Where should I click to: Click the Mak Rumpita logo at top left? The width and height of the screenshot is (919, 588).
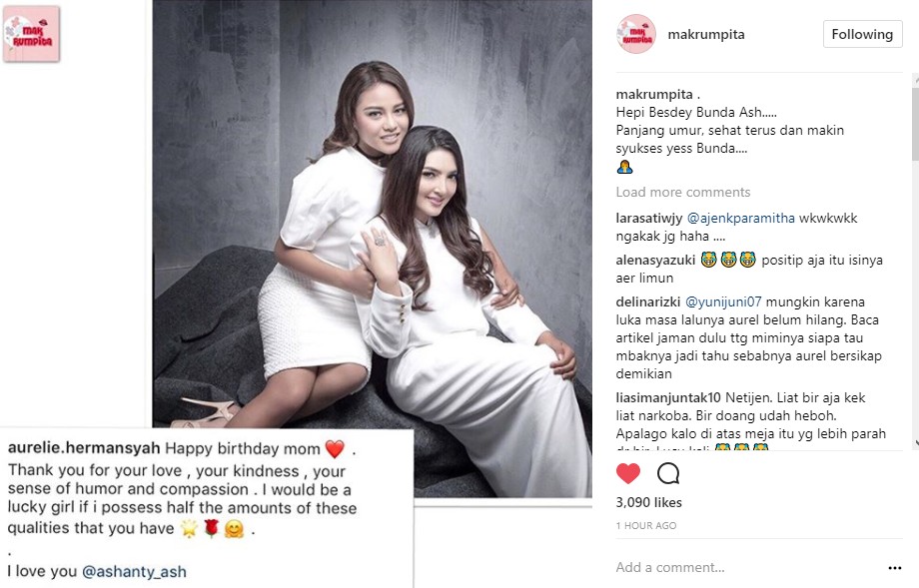click(x=31, y=34)
